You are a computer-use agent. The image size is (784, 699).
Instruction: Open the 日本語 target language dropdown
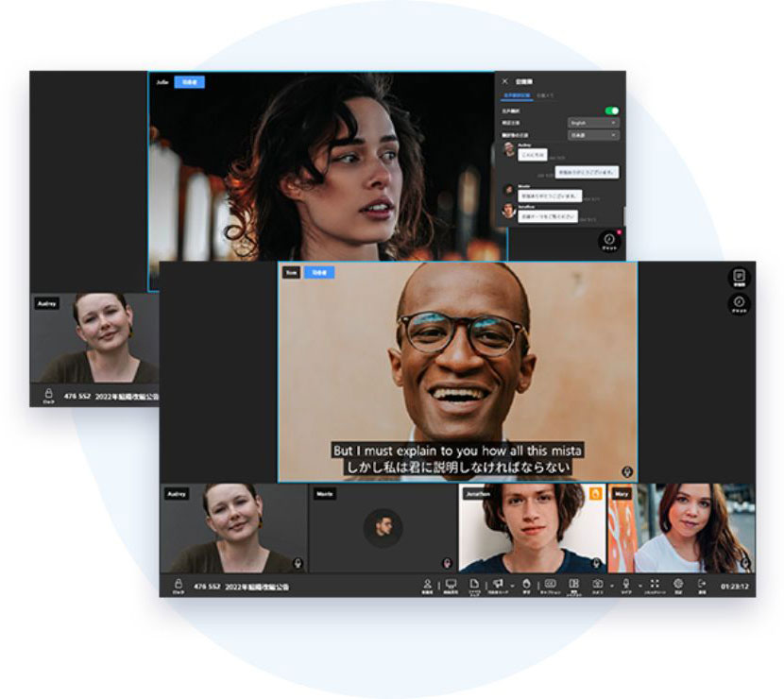coord(593,135)
